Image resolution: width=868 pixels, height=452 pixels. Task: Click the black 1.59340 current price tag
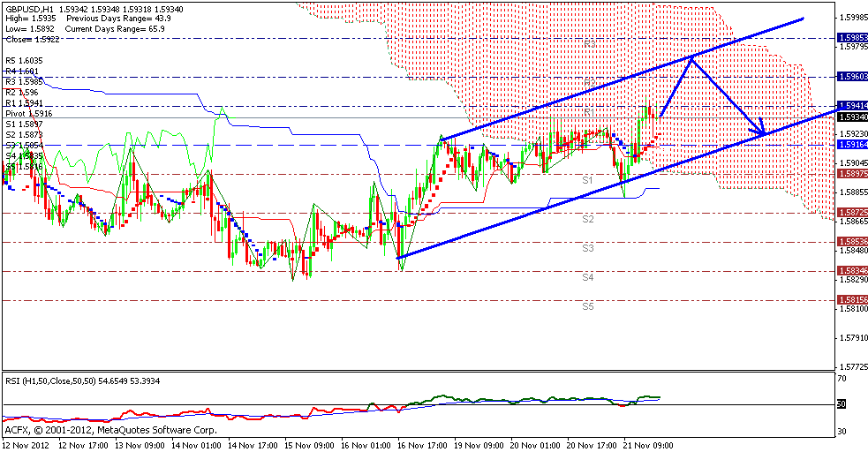pos(852,117)
